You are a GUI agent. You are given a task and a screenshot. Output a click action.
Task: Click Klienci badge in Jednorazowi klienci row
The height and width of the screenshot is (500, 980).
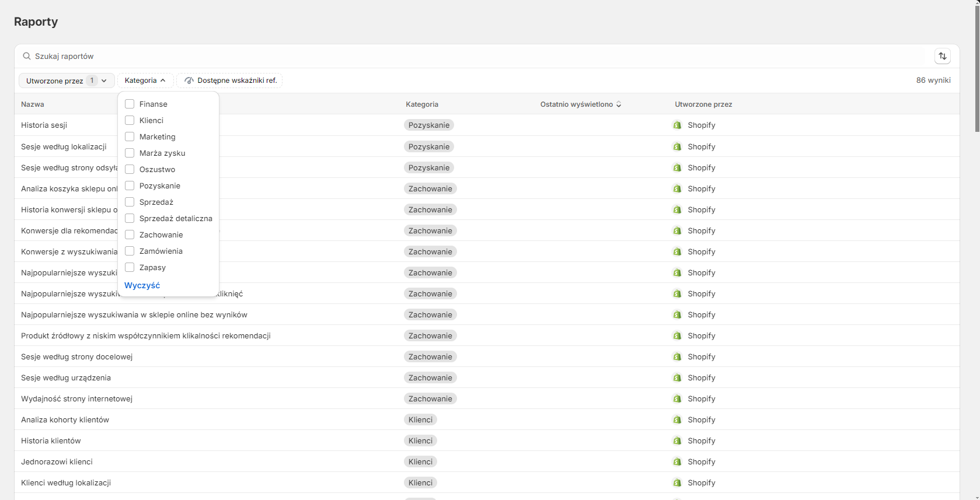420,461
